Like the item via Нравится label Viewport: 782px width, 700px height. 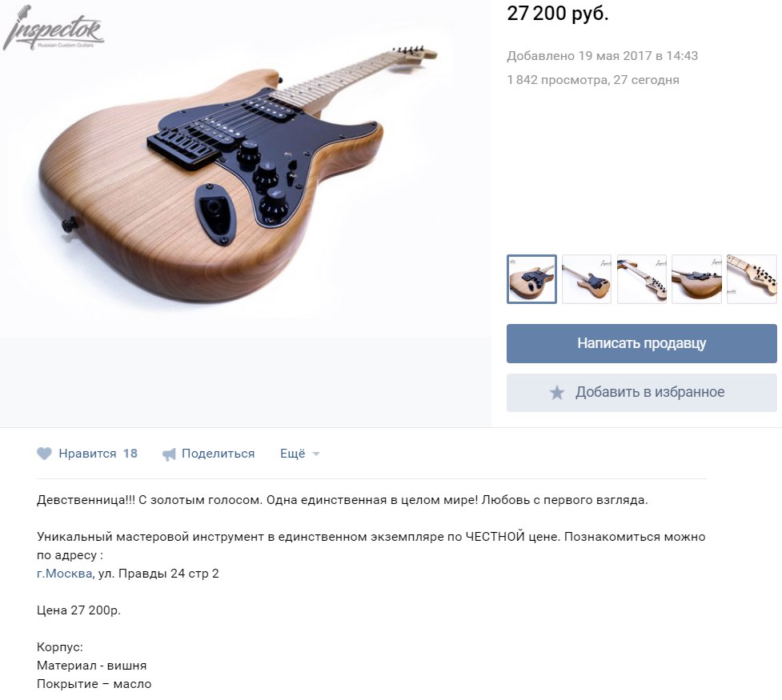87,454
